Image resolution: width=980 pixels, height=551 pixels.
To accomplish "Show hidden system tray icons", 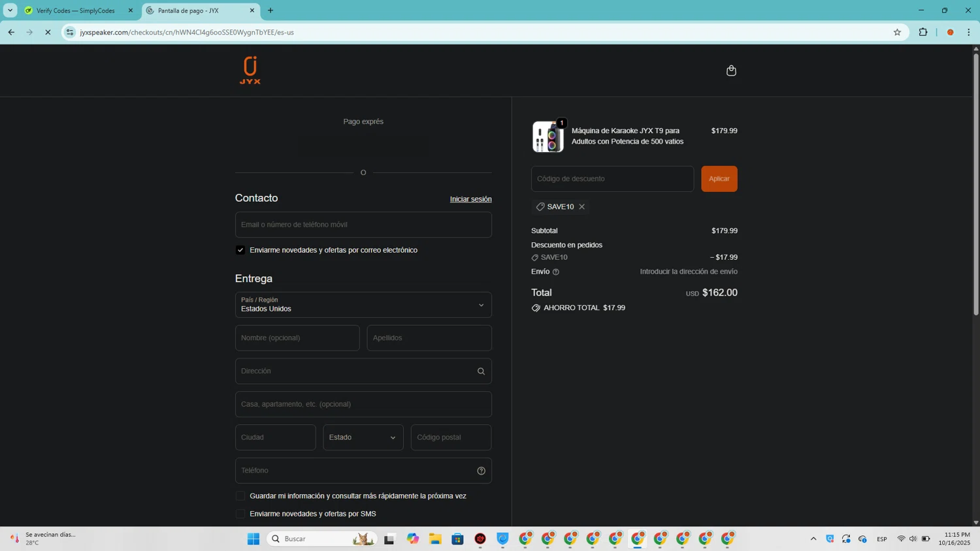I will (x=813, y=539).
